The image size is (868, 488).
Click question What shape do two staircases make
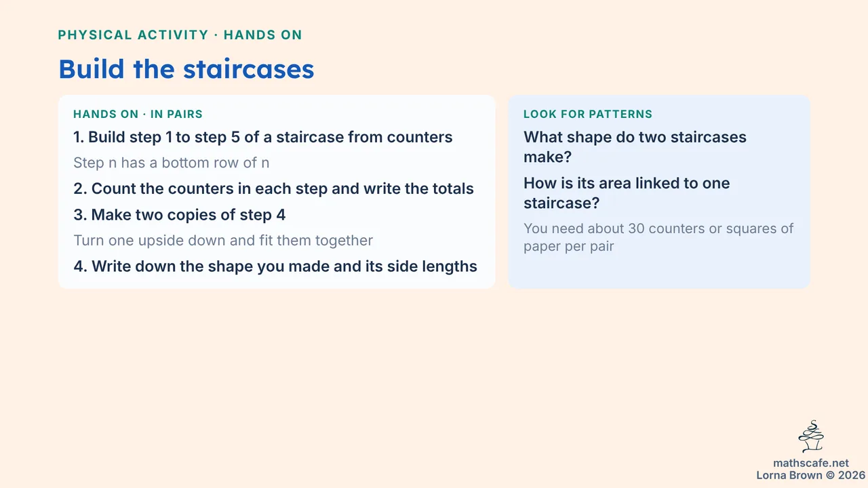[x=635, y=146]
